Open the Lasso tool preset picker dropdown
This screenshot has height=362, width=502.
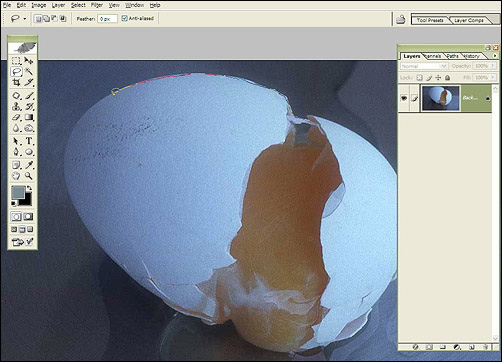pos(24,19)
